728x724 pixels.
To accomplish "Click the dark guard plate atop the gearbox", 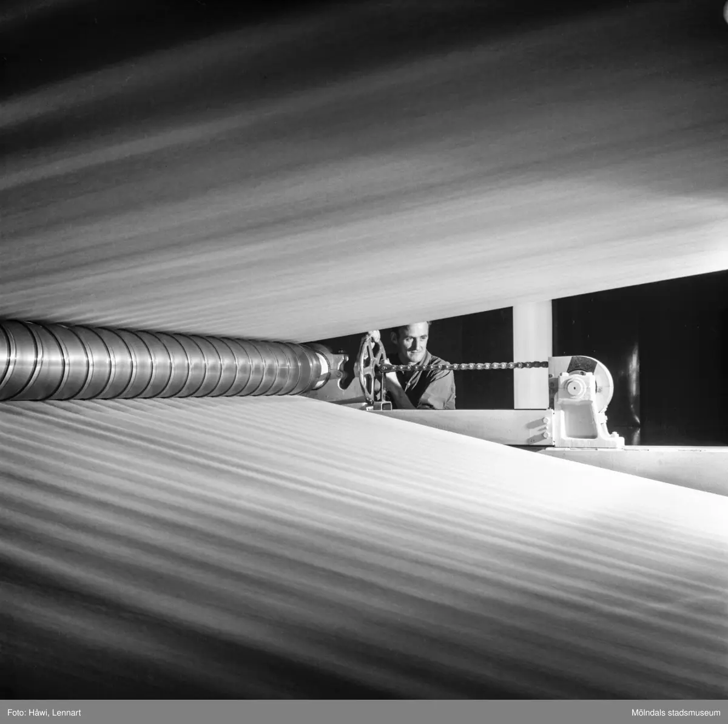I will pyautogui.click(x=582, y=363).
